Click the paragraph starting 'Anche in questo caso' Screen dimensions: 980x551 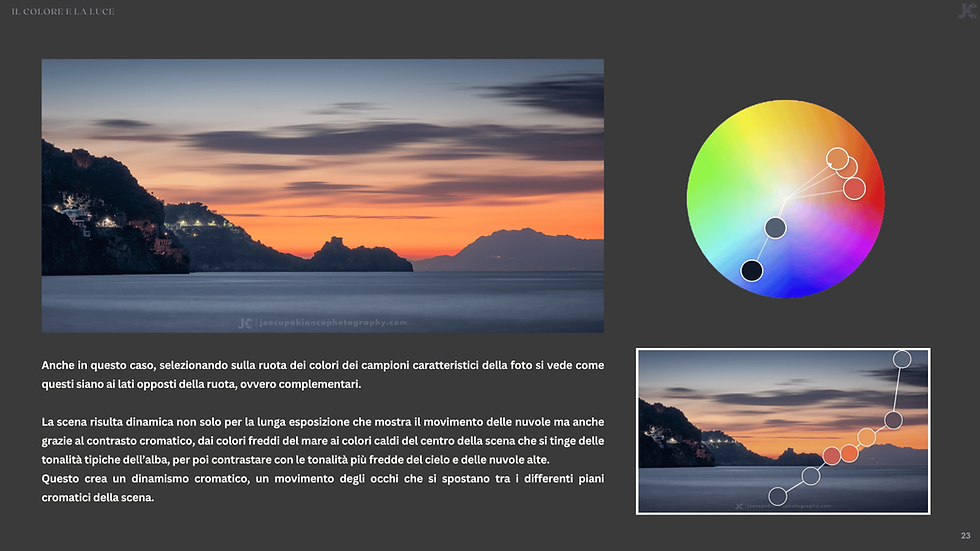[x=322, y=374]
